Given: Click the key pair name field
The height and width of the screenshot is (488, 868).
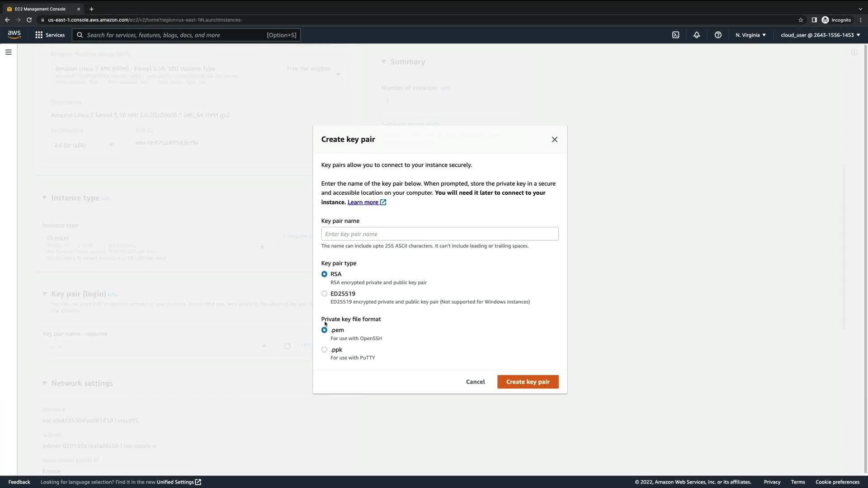Looking at the screenshot, I should (439, 234).
